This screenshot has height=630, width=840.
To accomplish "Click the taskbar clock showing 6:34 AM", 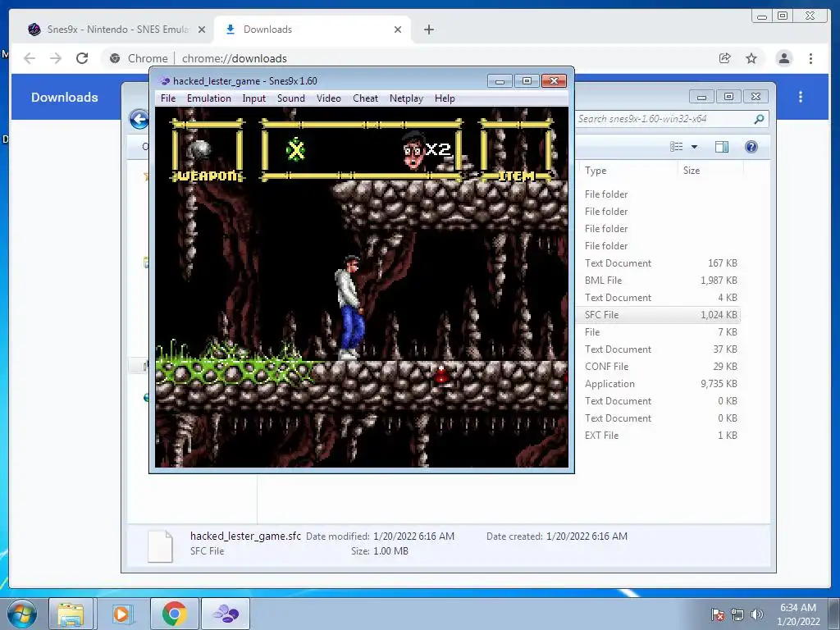I will 798,614.
